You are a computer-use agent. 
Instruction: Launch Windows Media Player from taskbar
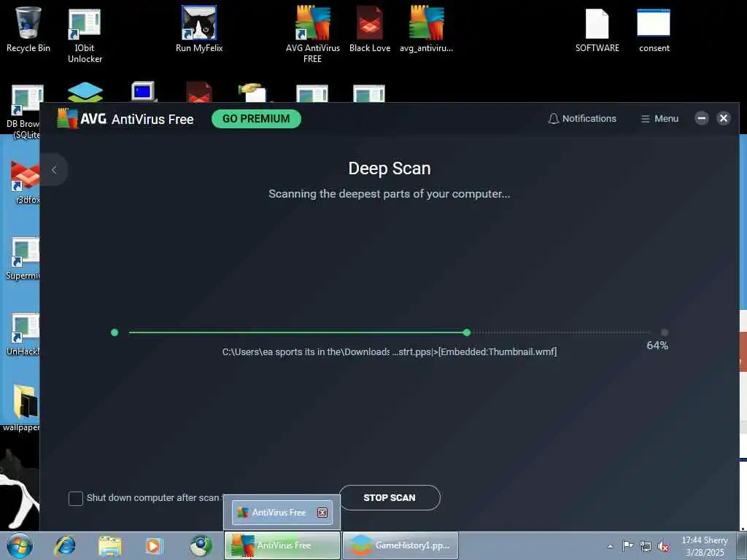tap(154, 545)
